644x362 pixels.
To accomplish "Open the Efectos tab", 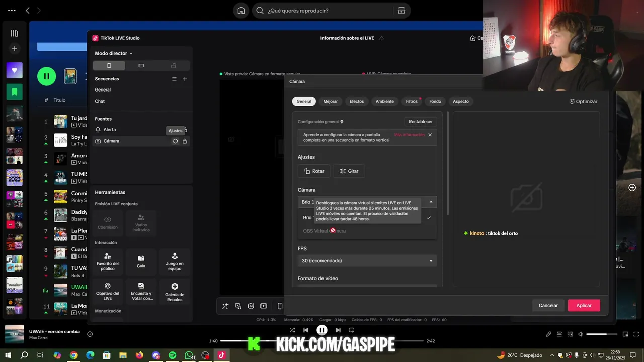I will coord(357,101).
